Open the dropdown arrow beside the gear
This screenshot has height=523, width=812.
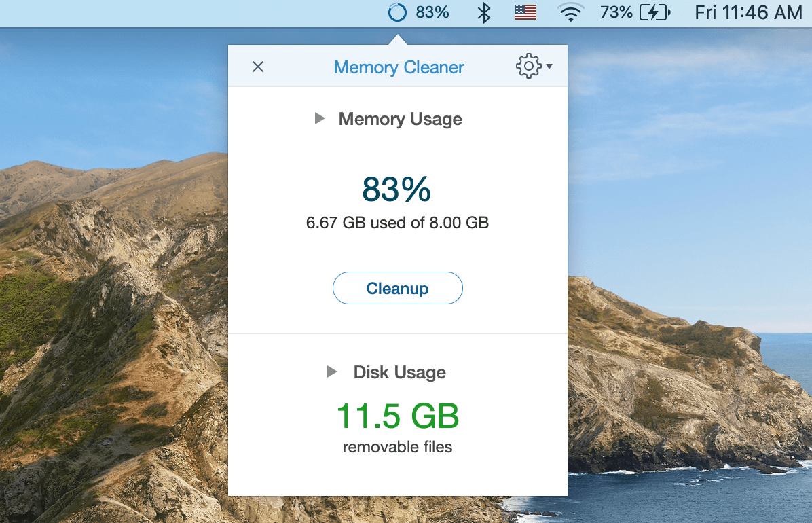(x=549, y=67)
